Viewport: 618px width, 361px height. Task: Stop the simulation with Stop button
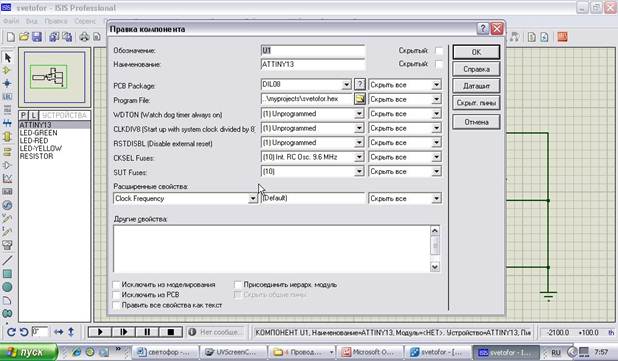[x=171, y=332]
